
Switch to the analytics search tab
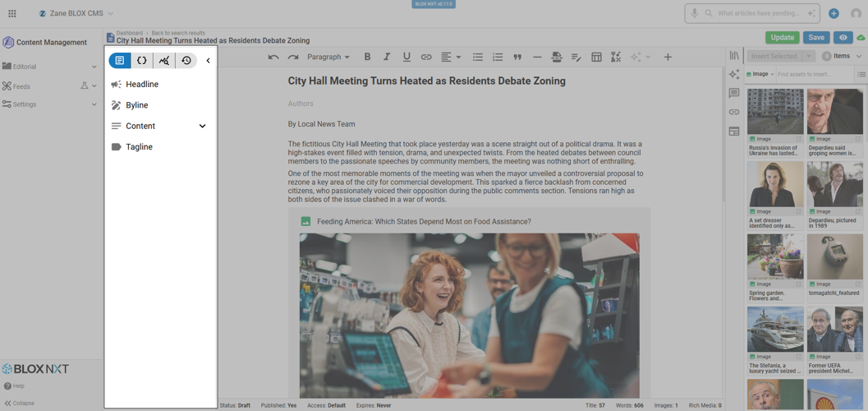point(164,60)
